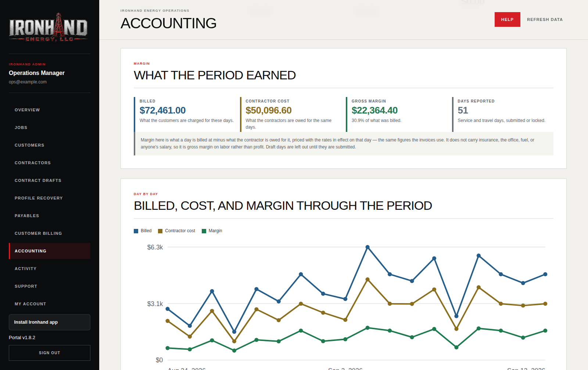Select the contractor cost $50,096.60
This screenshot has width=588, height=370.
pos(269,110)
